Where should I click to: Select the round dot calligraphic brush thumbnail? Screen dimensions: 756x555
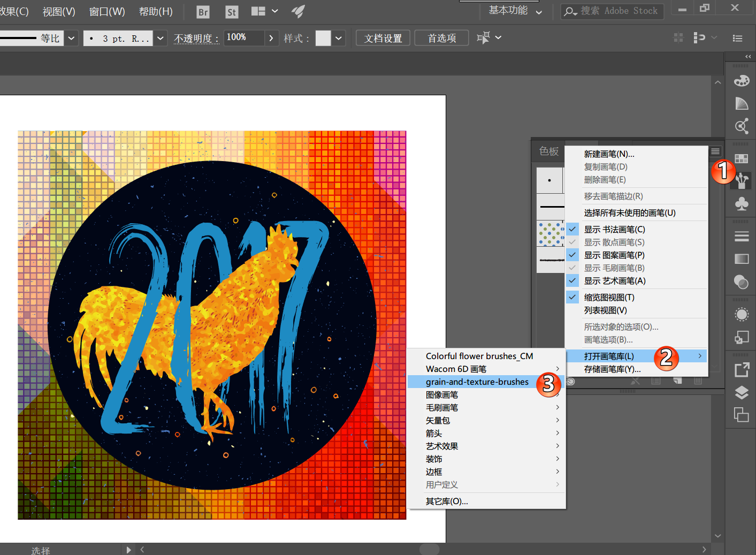click(550, 180)
